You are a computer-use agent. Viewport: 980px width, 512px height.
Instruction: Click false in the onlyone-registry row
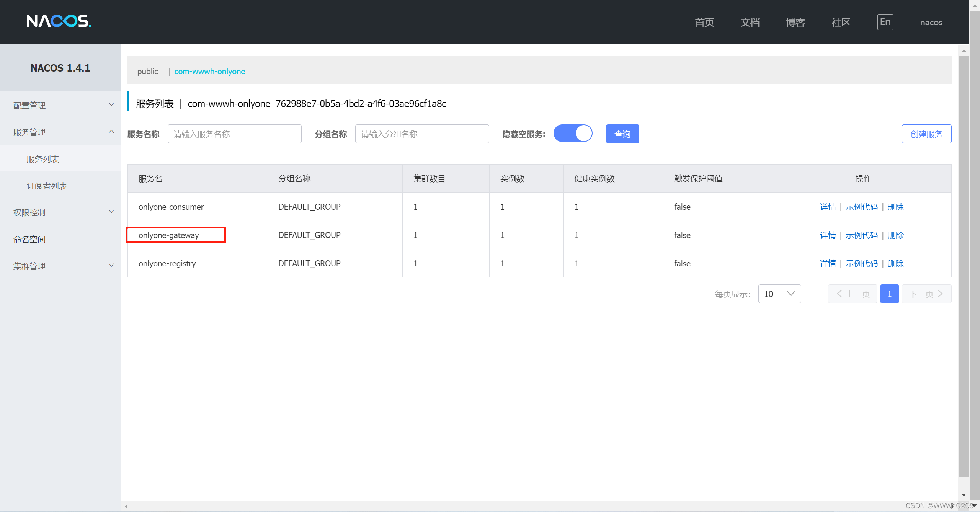point(682,264)
